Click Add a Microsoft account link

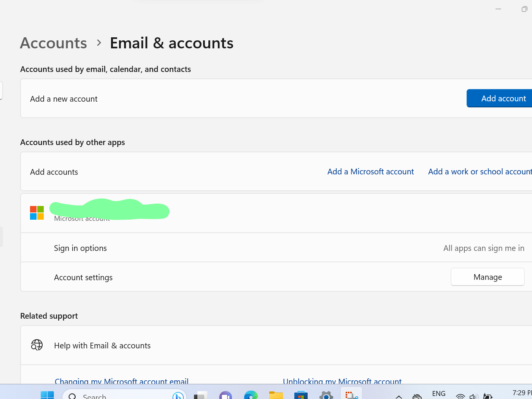370,172
